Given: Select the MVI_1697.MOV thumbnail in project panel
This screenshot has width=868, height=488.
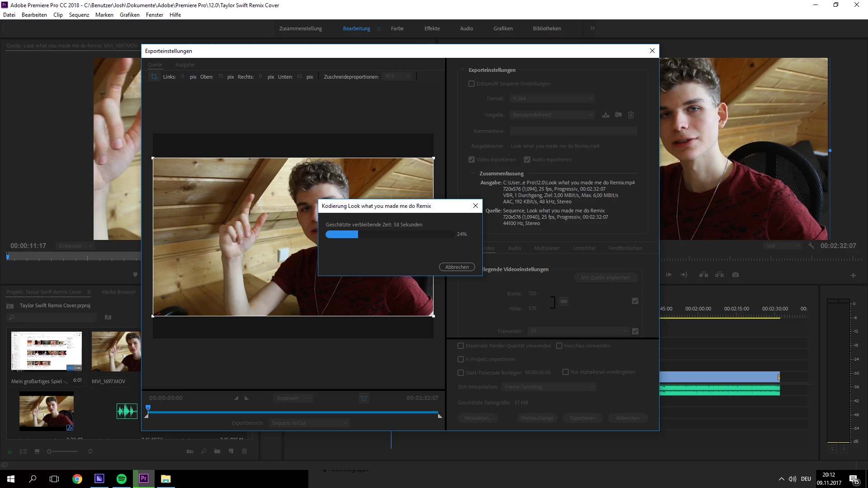Looking at the screenshot, I should [116, 352].
